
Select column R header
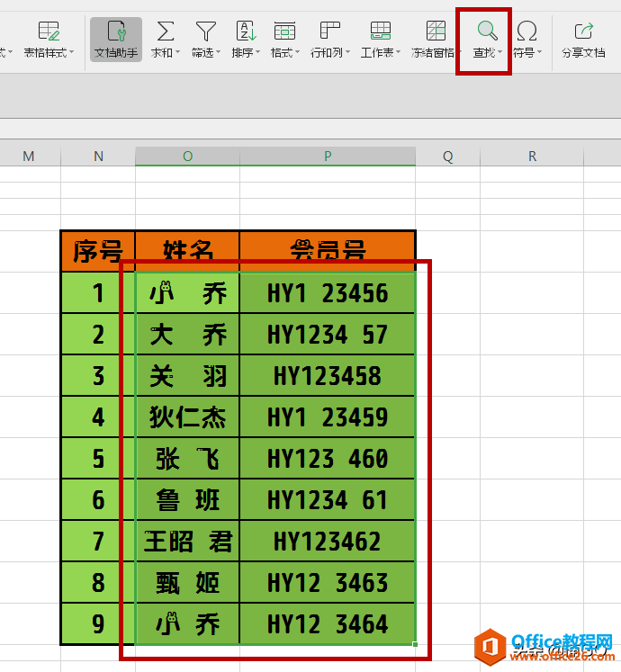coord(532,157)
